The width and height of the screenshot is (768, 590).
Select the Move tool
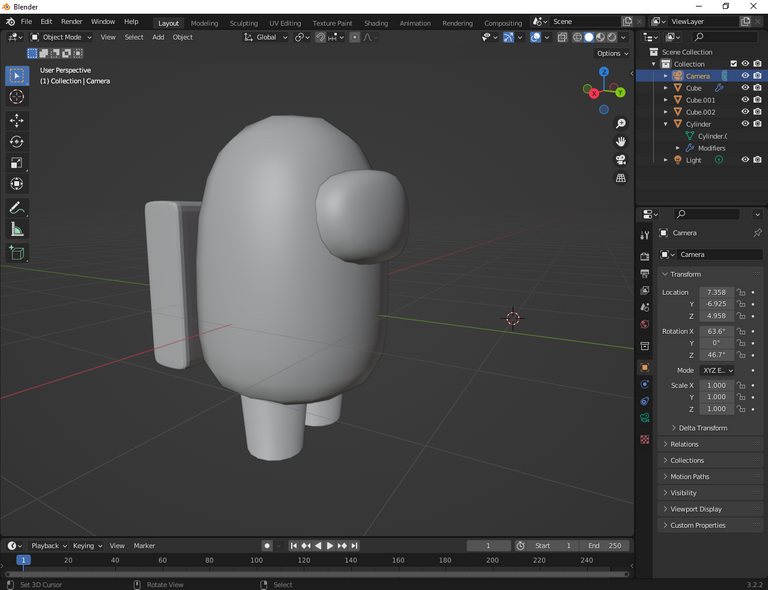(17, 121)
